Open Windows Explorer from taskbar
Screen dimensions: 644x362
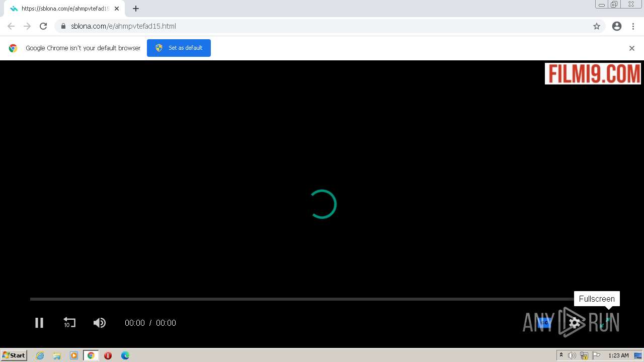pyautogui.click(x=57, y=355)
